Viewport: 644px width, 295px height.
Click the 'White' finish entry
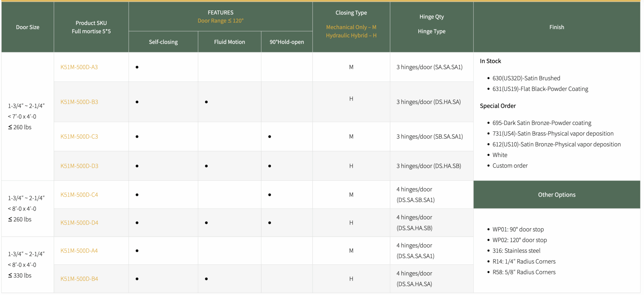[x=500, y=155]
